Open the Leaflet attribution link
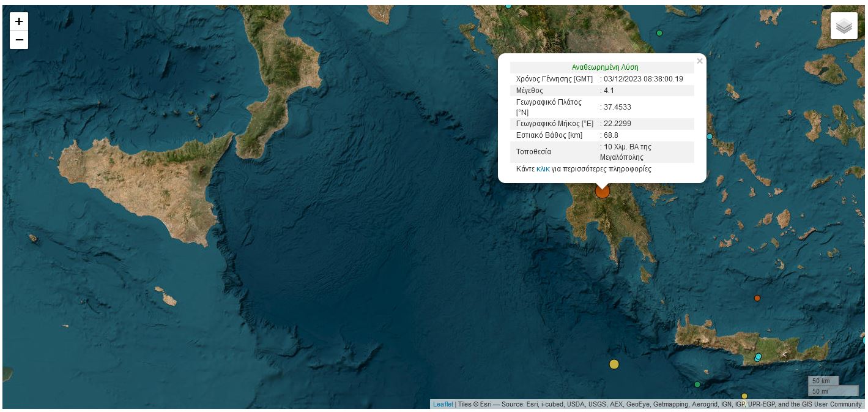Screen dimensions: 868x412 pos(443,404)
